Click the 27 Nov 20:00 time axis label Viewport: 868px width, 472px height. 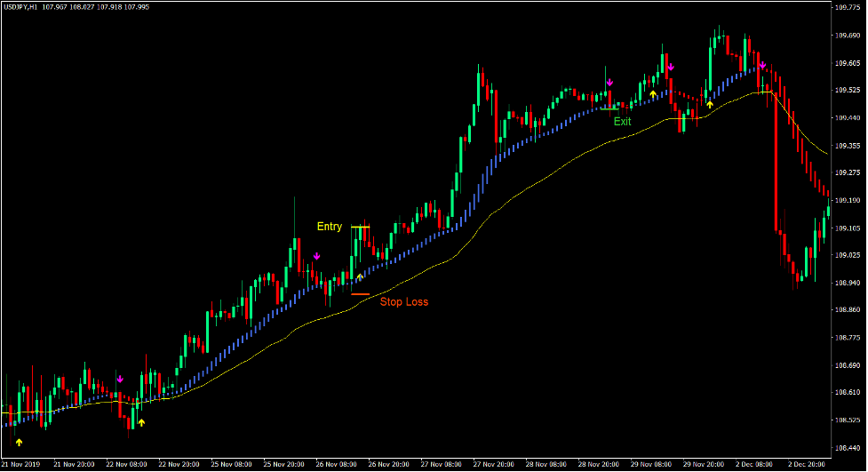pos(491,464)
